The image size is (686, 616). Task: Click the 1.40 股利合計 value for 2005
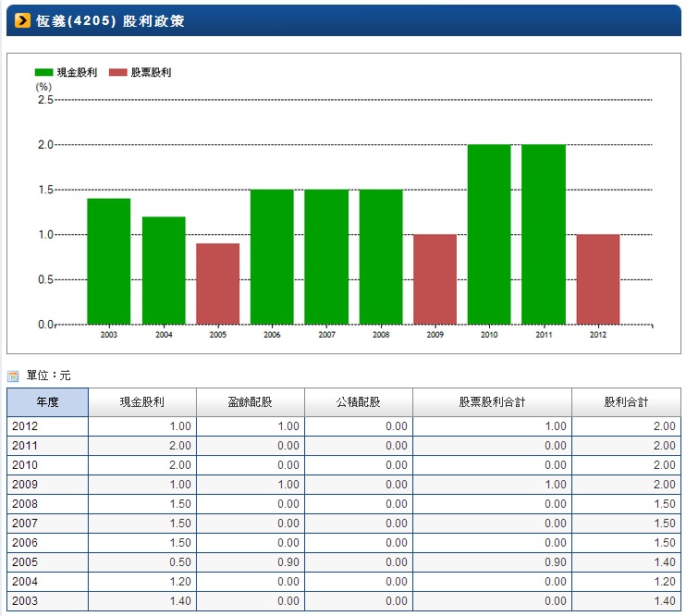point(665,562)
